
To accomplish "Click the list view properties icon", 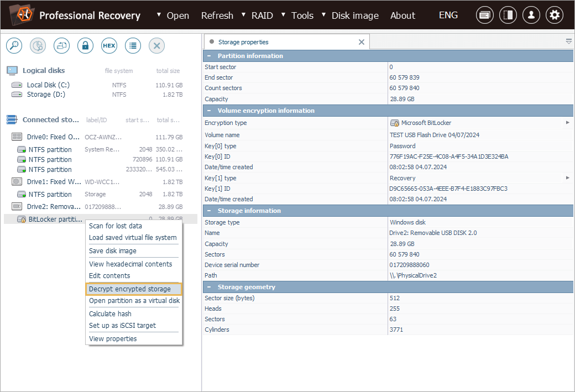I will 133,46.
